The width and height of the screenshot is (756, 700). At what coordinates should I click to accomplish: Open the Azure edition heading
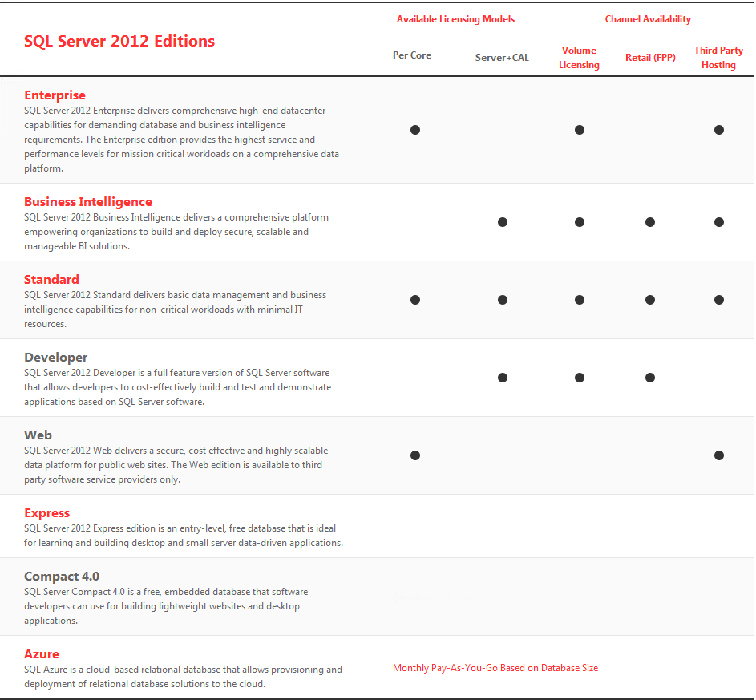[42, 653]
